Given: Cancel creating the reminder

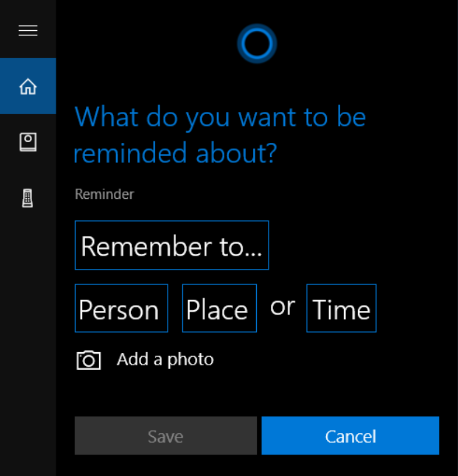Looking at the screenshot, I should (350, 436).
